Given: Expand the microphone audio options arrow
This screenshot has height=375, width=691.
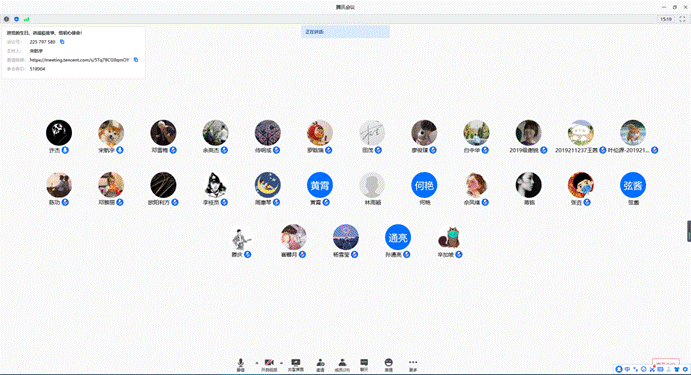Looking at the screenshot, I should coord(256,363).
